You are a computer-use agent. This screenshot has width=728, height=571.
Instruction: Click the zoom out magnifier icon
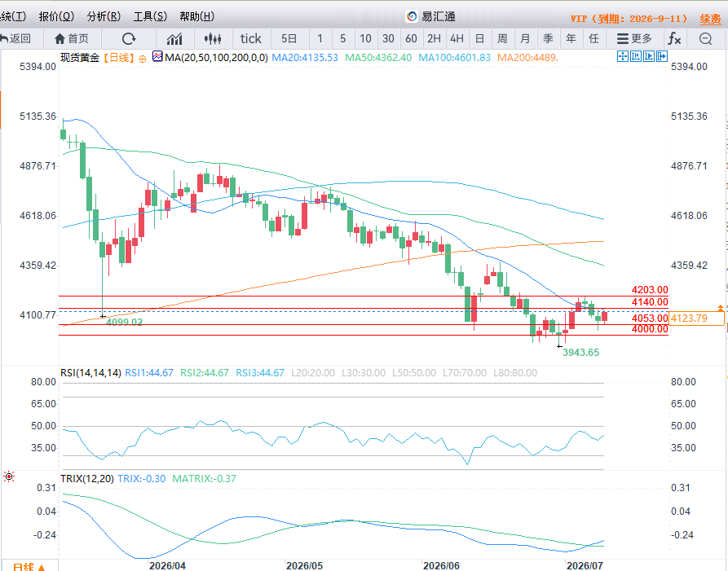(x=705, y=38)
